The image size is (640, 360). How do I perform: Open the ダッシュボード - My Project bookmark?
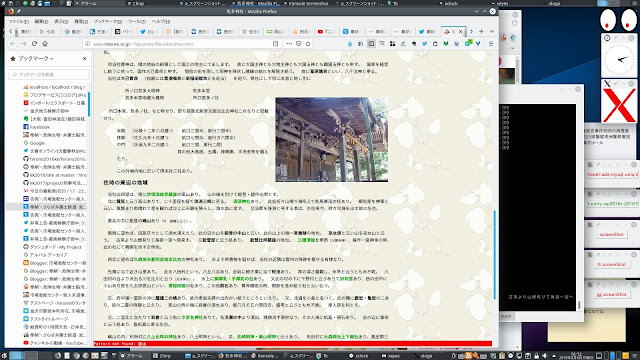pos(52,247)
